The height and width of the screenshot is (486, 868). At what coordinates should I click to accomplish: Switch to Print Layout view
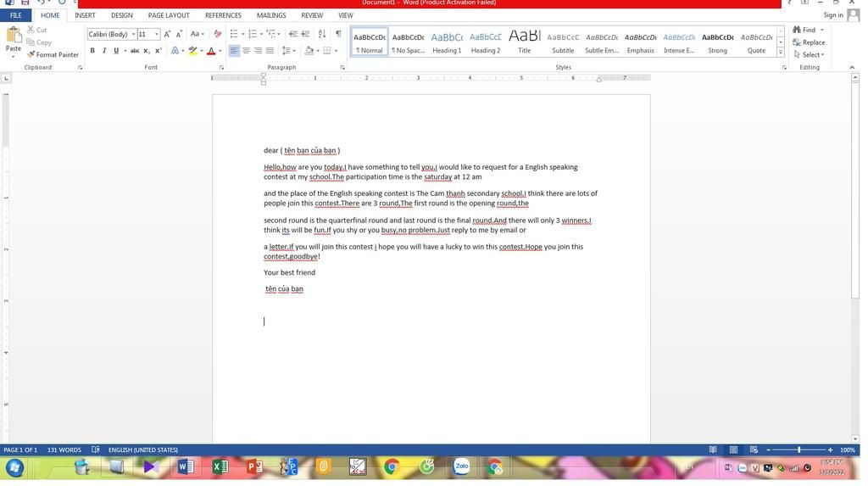[x=733, y=450]
